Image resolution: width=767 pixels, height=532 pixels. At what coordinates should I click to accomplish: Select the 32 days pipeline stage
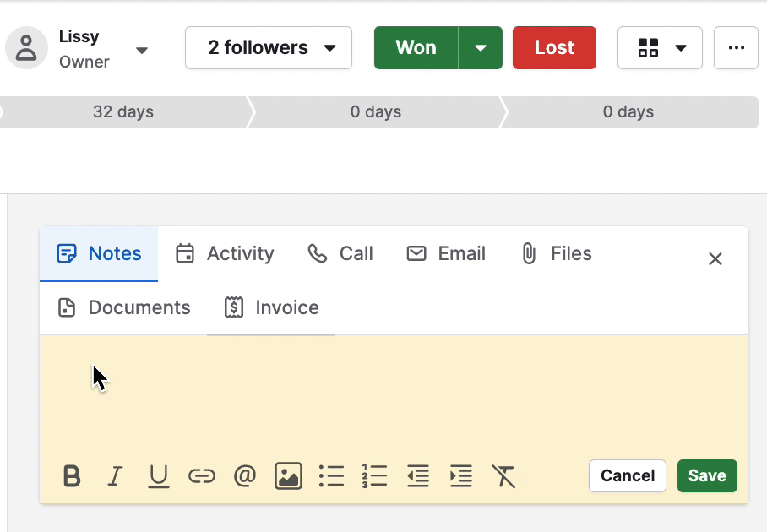pos(123,112)
